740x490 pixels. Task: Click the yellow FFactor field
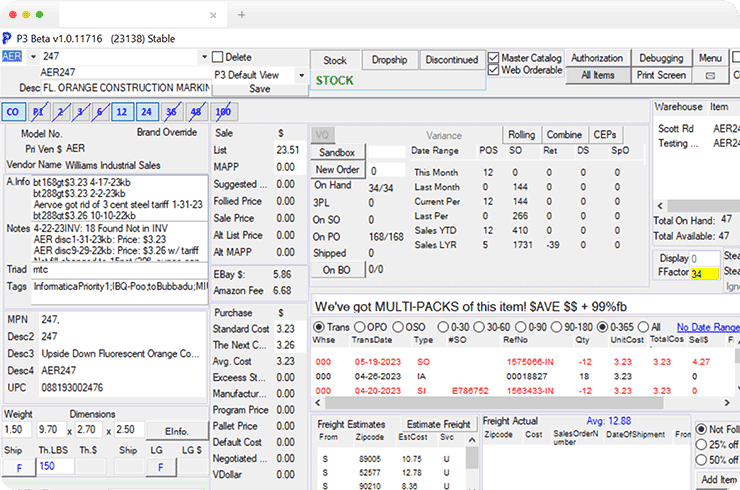pyautogui.click(x=704, y=274)
